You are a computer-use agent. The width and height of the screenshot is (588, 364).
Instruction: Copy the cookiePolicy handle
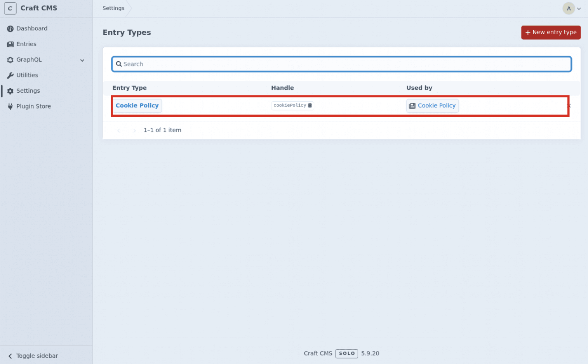point(292,105)
